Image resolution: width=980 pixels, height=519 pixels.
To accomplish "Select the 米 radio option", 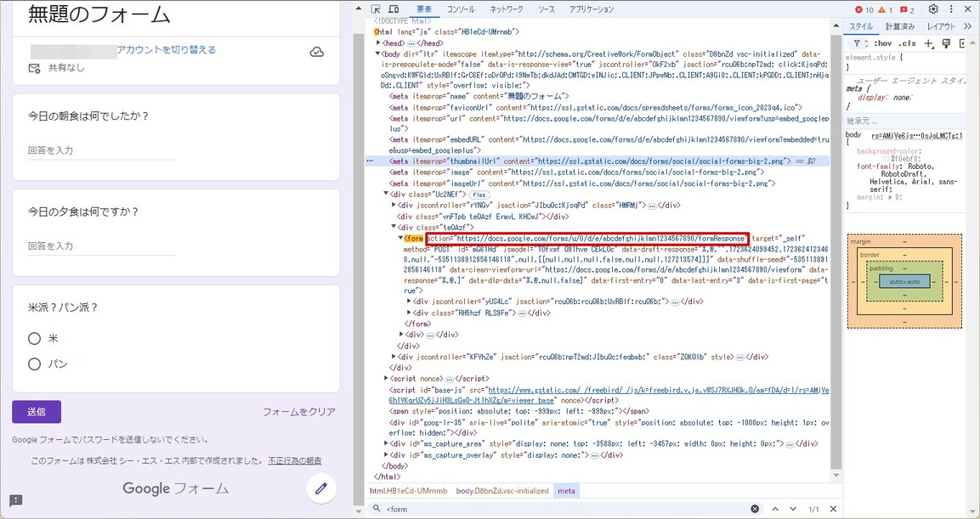I will (34, 339).
